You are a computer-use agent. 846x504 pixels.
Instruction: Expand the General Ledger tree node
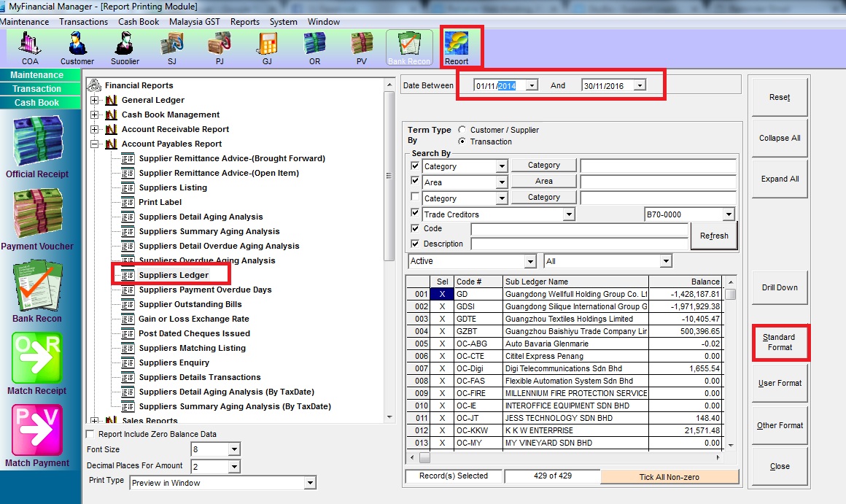coord(95,101)
